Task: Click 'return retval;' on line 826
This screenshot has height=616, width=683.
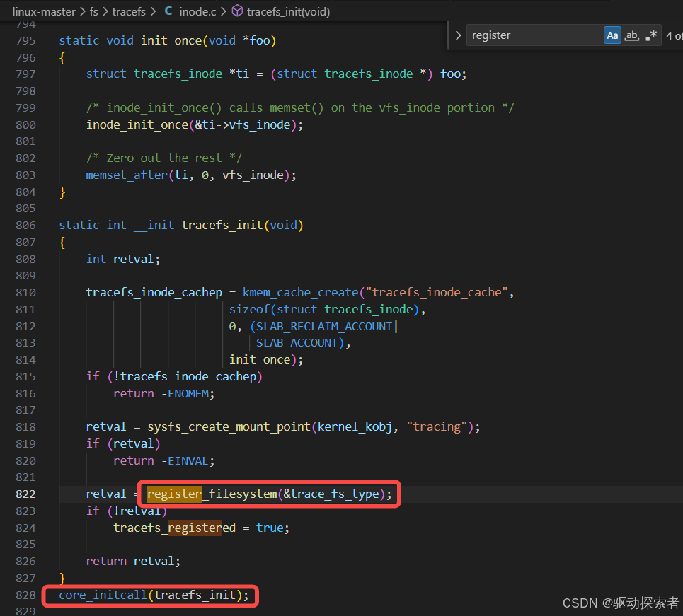Action: [133, 562]
